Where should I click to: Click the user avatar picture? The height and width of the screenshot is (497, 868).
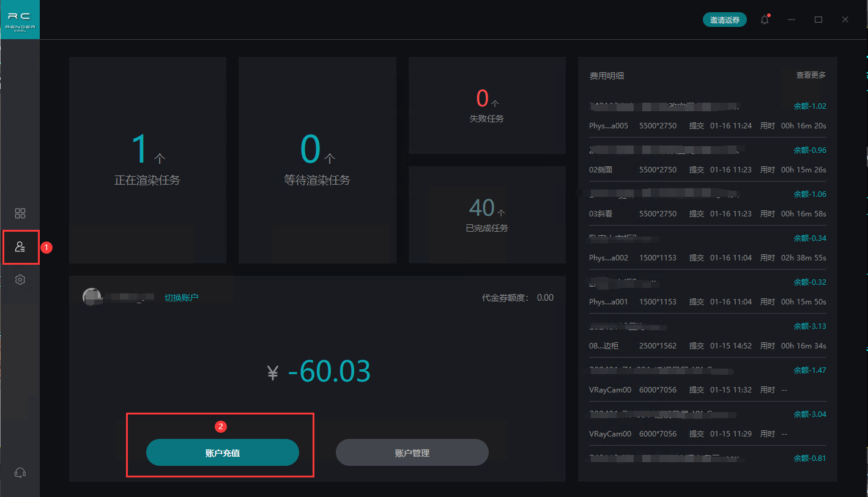tap(92, 296)
